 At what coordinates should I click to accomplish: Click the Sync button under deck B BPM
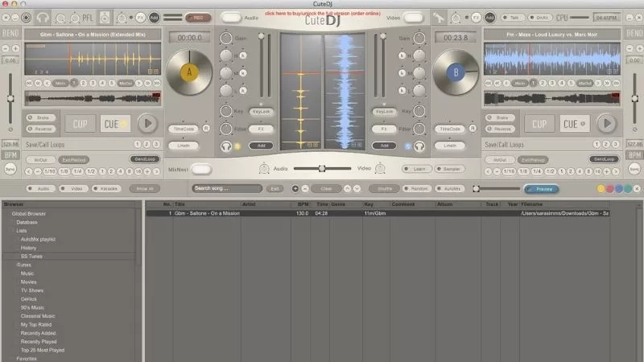pyautogui.click(x=634, y=169)
